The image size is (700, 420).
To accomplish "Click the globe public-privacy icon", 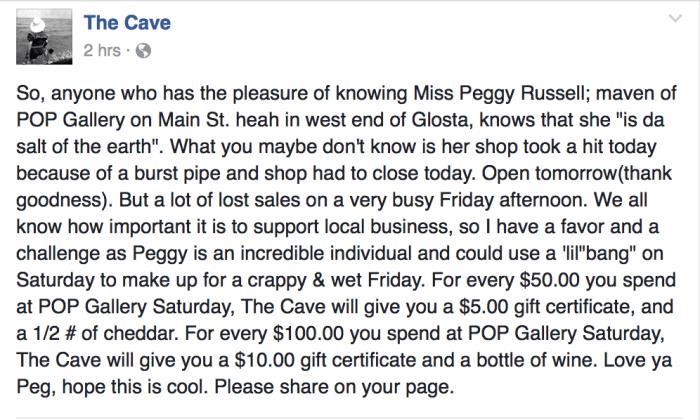I will 141,49.
